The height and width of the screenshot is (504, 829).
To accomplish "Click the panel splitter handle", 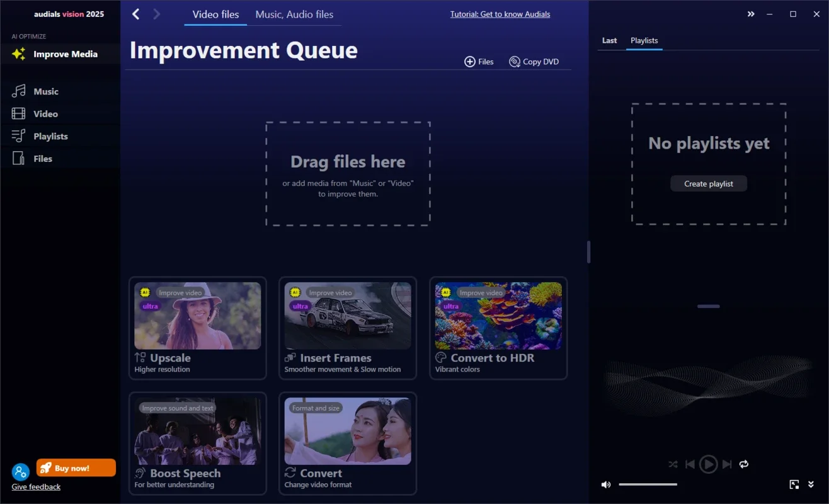I will click(588, 252).
